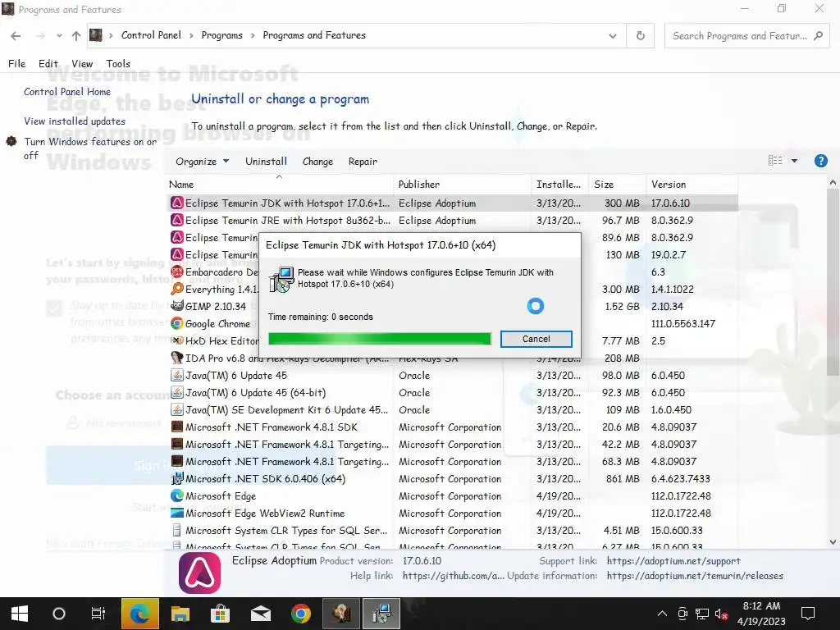
Task: Click the Google Chrome list icon
Action: [x=177, y=323]
